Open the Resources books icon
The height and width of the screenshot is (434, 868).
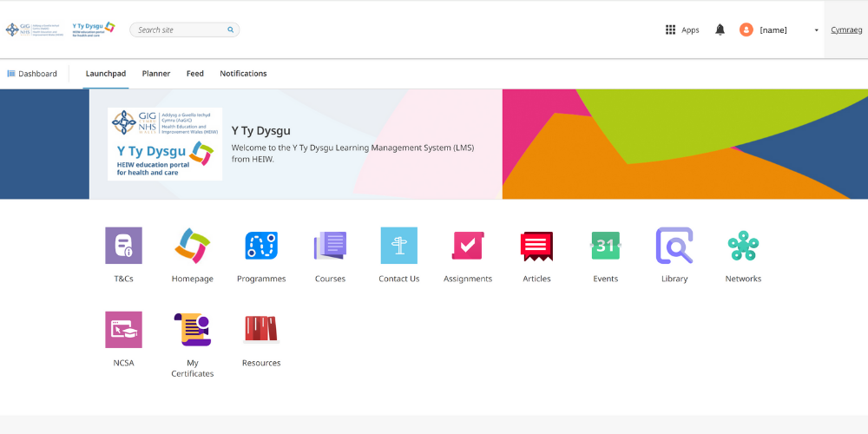261,329
